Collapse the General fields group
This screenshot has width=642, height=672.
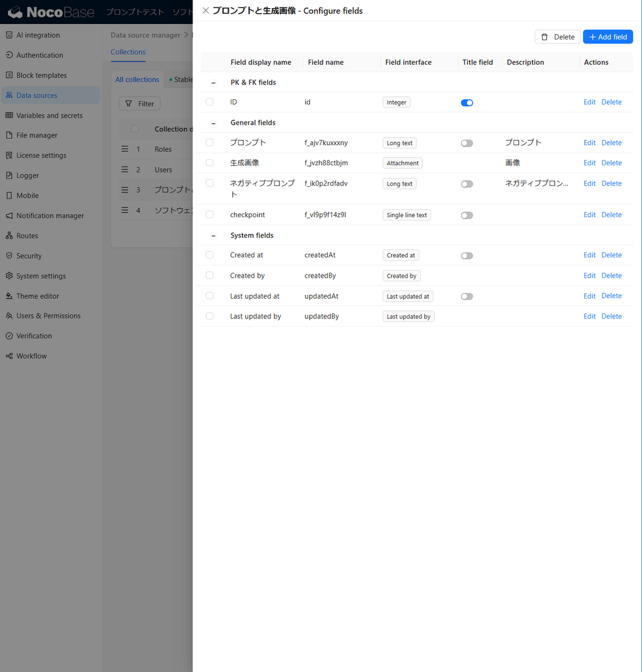tap(214, 123)
